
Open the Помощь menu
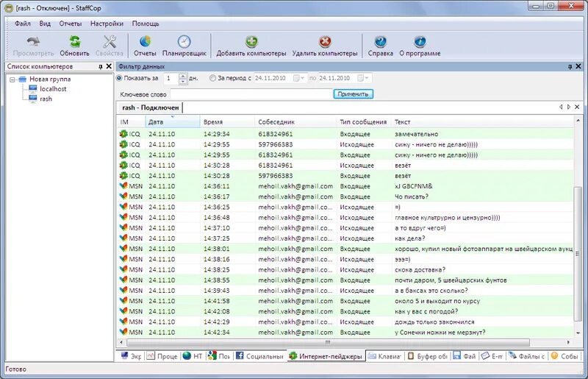click(x=146, y=24)
